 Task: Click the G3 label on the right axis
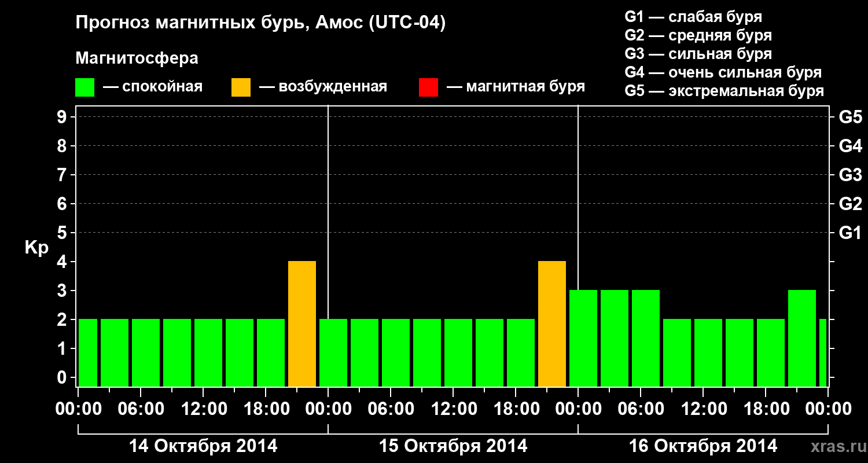pyautogui.click(x=850, y=175)
